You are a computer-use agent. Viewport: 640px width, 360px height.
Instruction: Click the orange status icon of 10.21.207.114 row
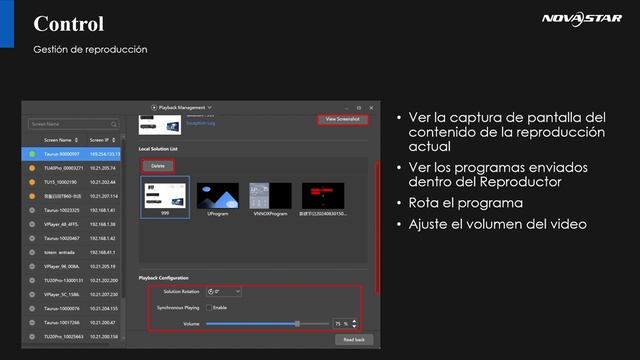click(32, 196)
